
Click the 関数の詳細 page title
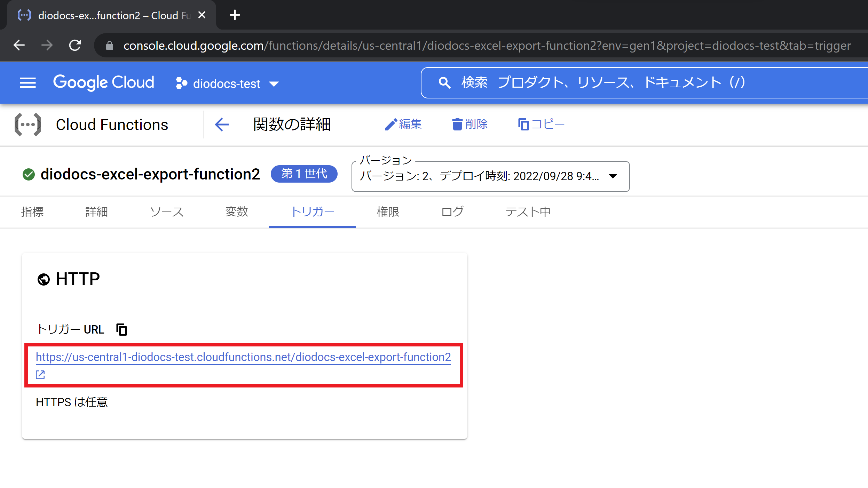coord(292,125)
